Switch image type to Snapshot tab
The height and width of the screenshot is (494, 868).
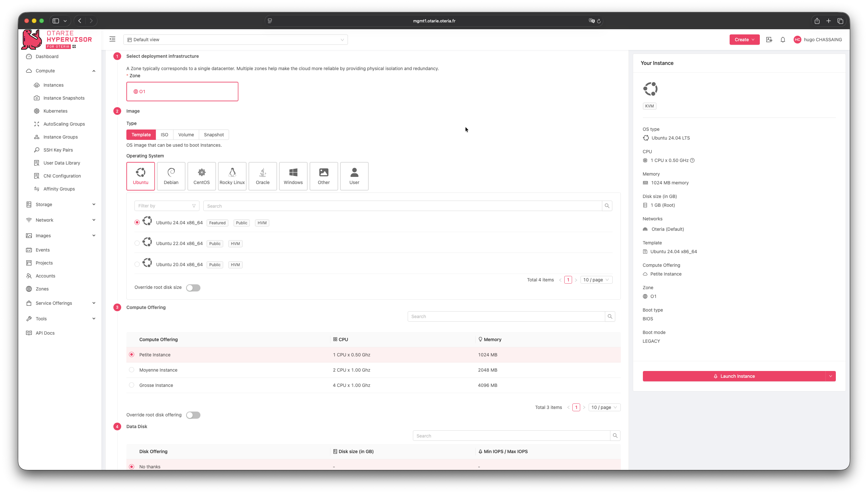pos(214,135)
